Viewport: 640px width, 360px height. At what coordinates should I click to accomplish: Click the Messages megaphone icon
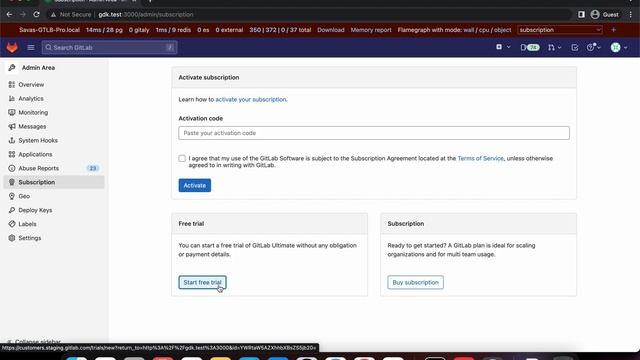[x=12, y=127]
